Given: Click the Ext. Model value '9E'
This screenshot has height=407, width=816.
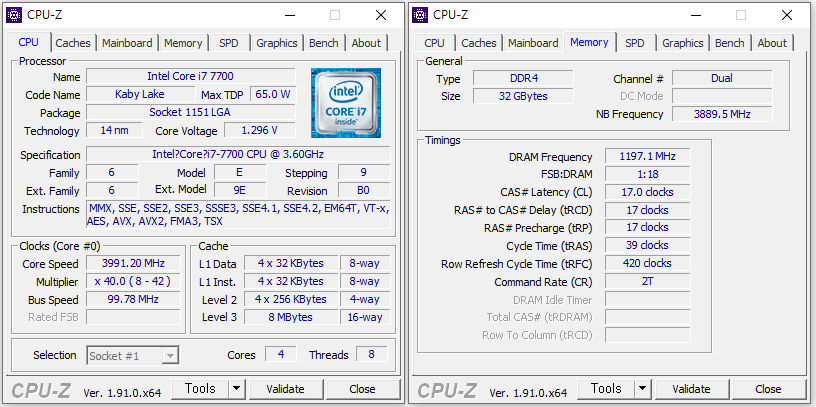Looking at the screenshot, I should 240,190.
